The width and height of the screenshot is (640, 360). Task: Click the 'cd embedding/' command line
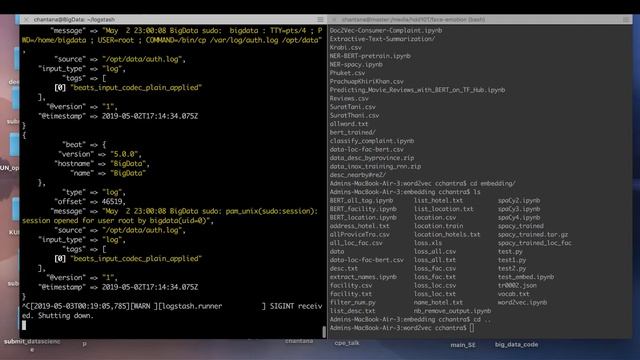tap(493, 183)
